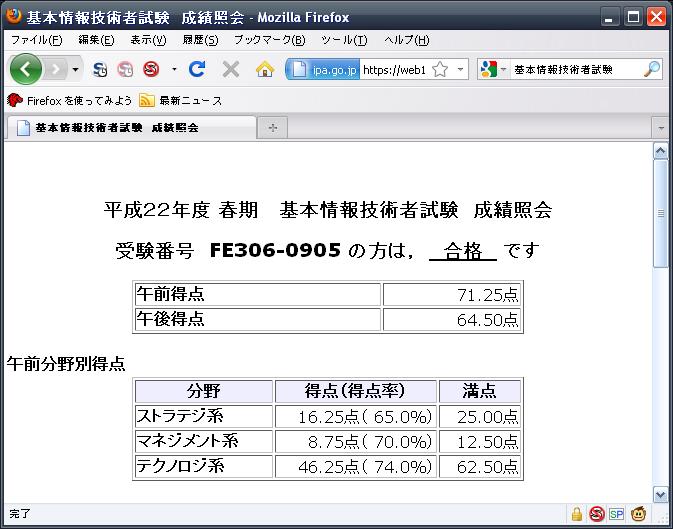Image resolution: width=673 pixels, height=529 pixels.
Task: Go back with the green back arrow
Action: pyautogui.click(x=26, y=69)
